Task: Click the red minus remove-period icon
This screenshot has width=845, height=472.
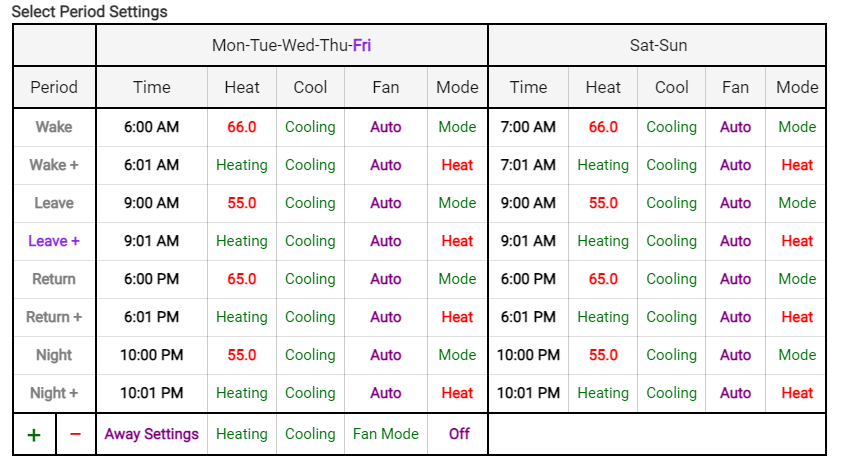Action: pyautogui.click(x=75, y=435)
